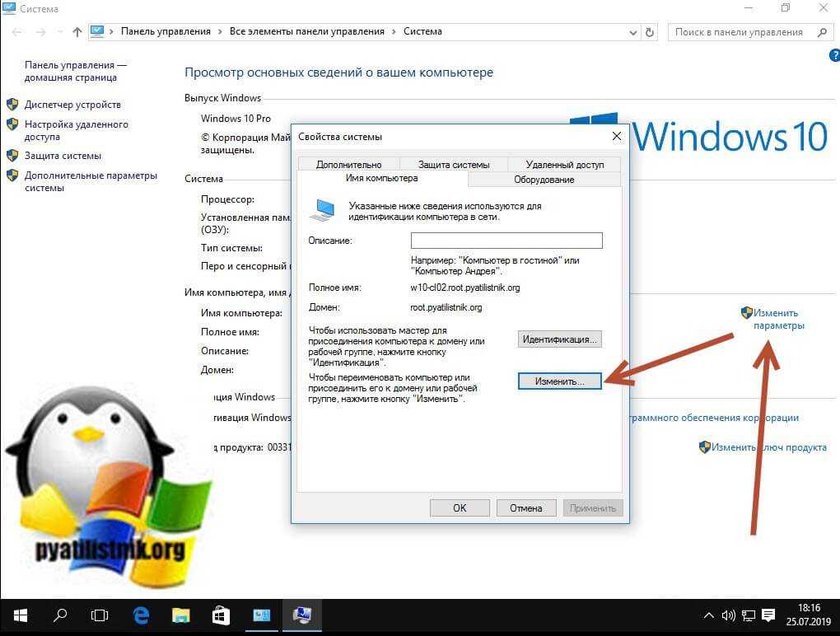Viewport: 840px width, 636px height.
Task: Click the search magnifier in Control Panel
Action: click(x=823, y=32)
